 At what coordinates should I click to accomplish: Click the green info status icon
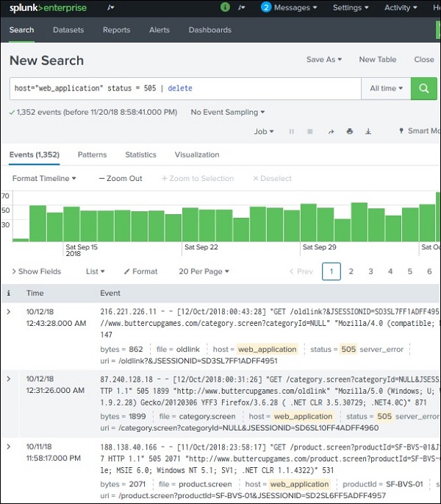tap(225, 7)
